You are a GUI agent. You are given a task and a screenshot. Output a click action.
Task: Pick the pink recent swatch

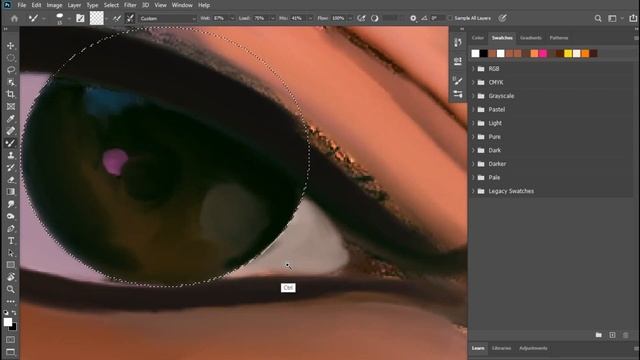(543, 53)
